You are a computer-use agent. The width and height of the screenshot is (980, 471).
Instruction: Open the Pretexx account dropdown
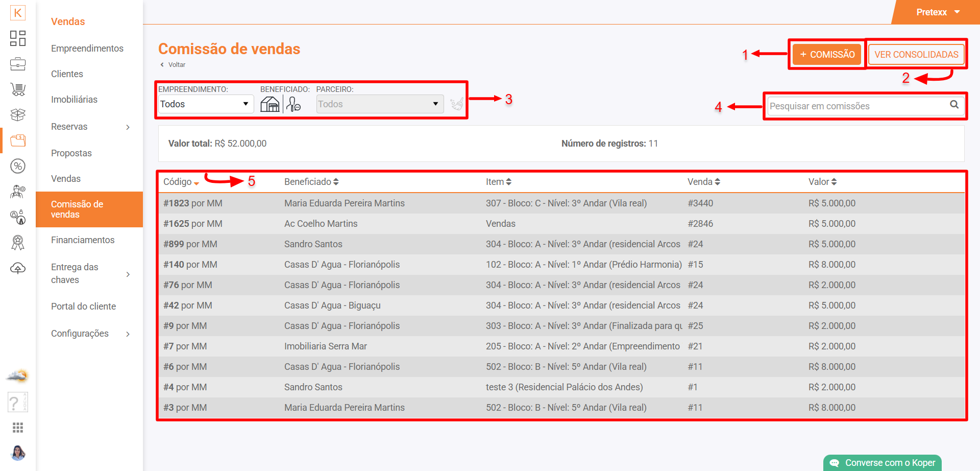click(x=938, y=12)
